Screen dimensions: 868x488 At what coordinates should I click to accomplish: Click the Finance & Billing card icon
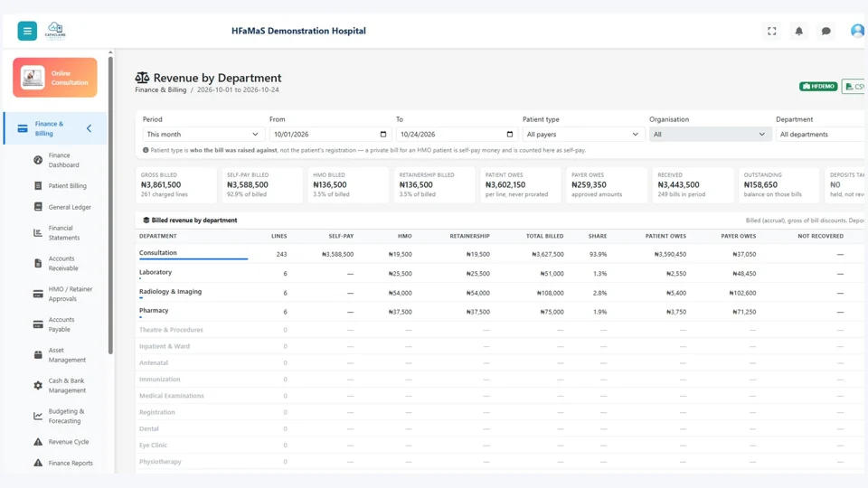coord(22,128)
